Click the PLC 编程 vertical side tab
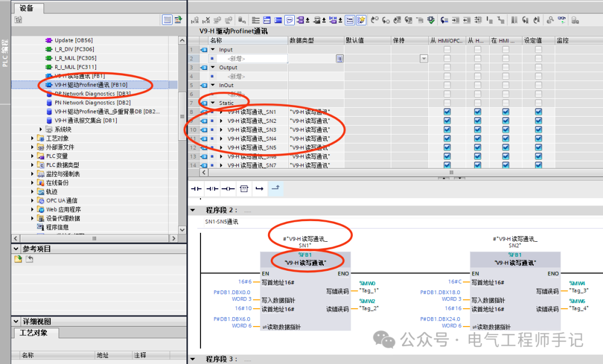 coord(5,52)
